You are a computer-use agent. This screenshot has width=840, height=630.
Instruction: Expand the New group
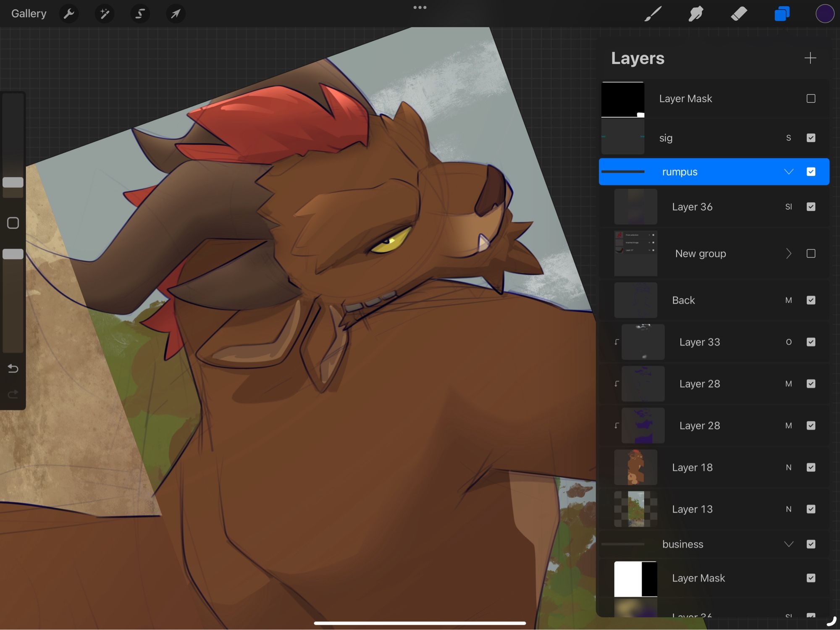789,254
